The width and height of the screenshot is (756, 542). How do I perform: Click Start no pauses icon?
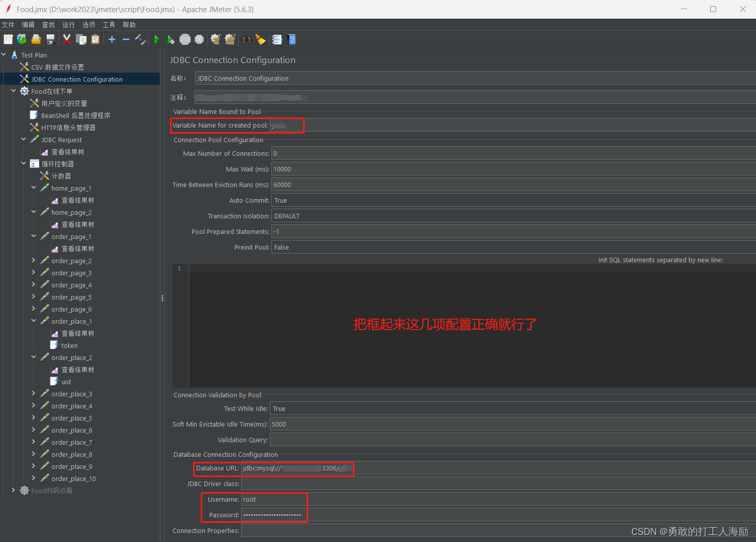pyautogui.click(x=171, y=39)
